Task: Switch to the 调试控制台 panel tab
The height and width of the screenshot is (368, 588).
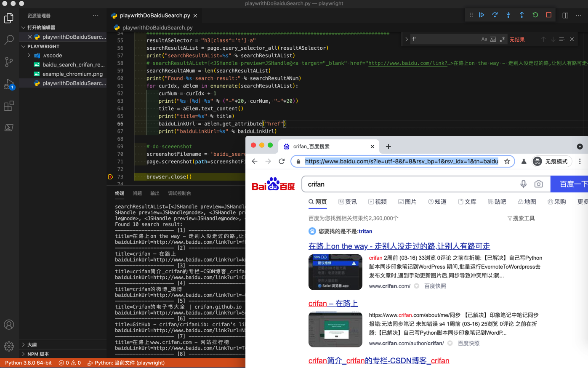Action: click(179, 193)
